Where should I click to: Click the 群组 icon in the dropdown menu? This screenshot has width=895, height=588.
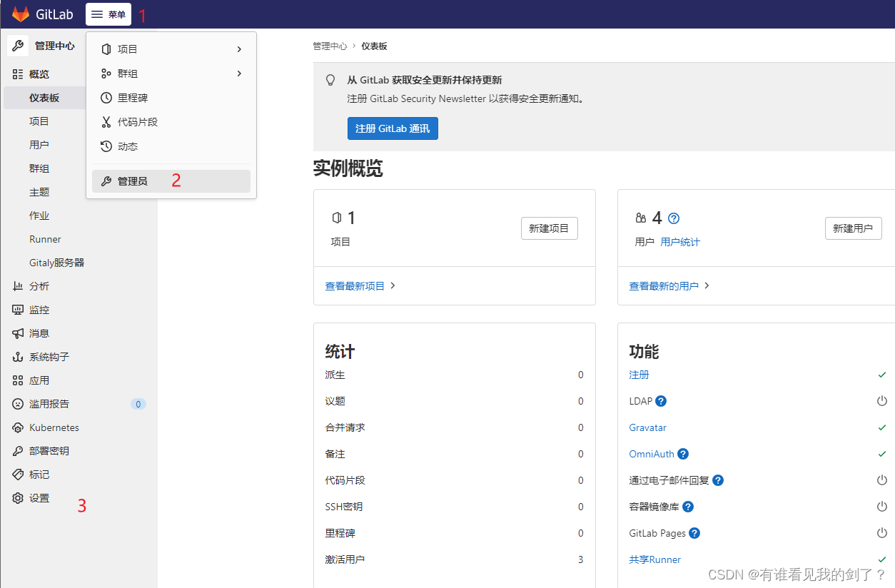point(106,73)
